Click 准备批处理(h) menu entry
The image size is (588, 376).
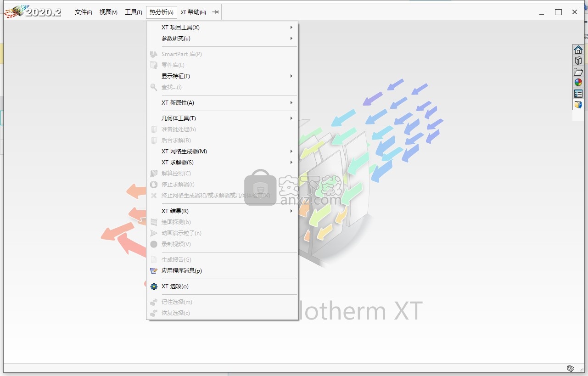(x=222, y=129)
